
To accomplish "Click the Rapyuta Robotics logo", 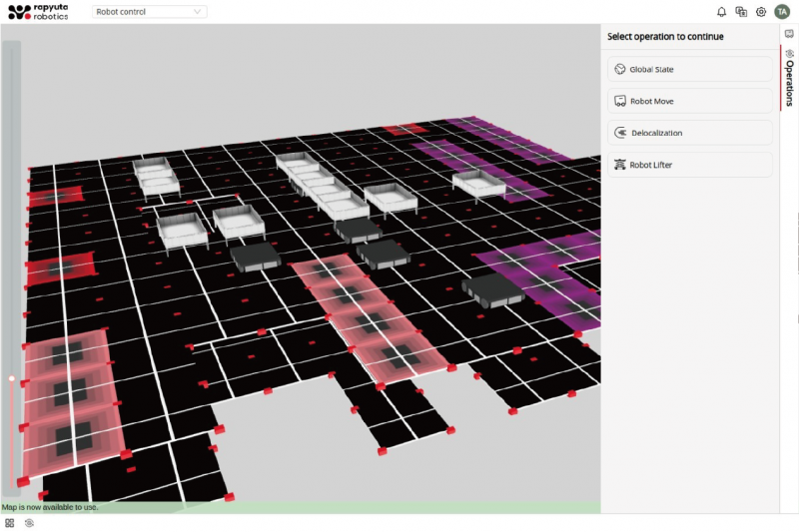I will pos(39,12).
